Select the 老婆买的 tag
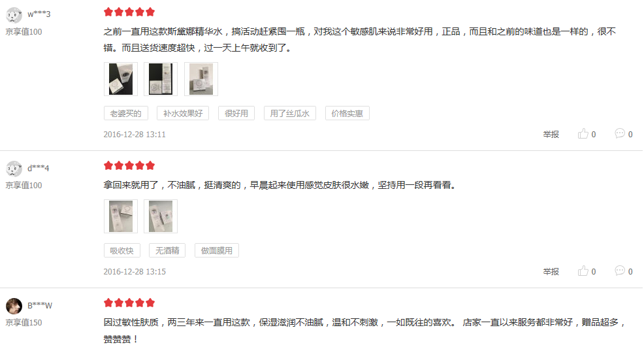Viewport: 644px width, 349px height. click(125, 113)
